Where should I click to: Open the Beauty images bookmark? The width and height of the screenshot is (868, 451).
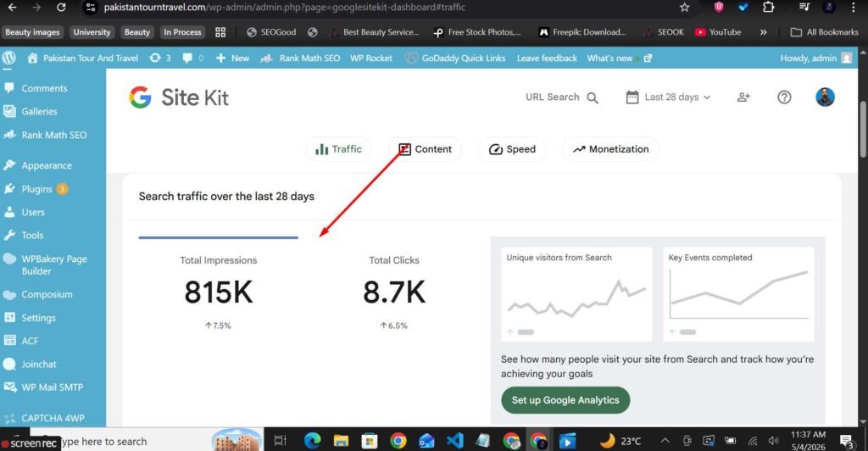33,32
